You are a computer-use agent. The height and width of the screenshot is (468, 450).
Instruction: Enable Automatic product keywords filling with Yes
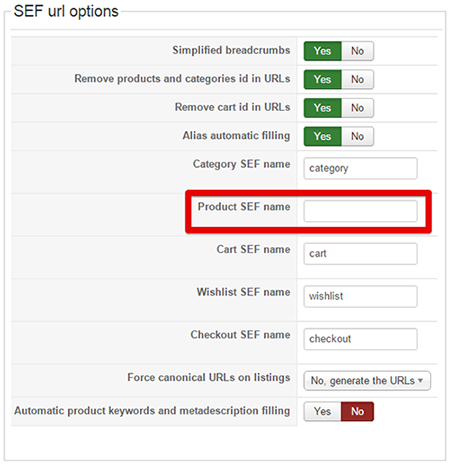[322, 411]
